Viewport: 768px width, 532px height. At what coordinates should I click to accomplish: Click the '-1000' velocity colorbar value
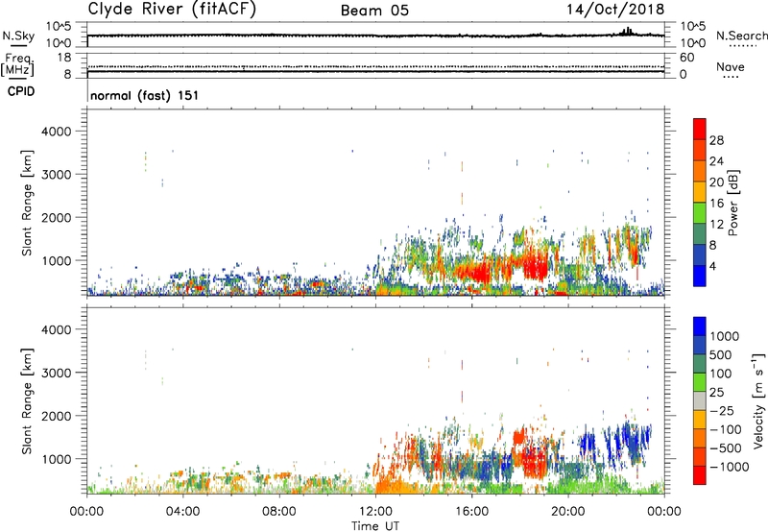[729, 467]
